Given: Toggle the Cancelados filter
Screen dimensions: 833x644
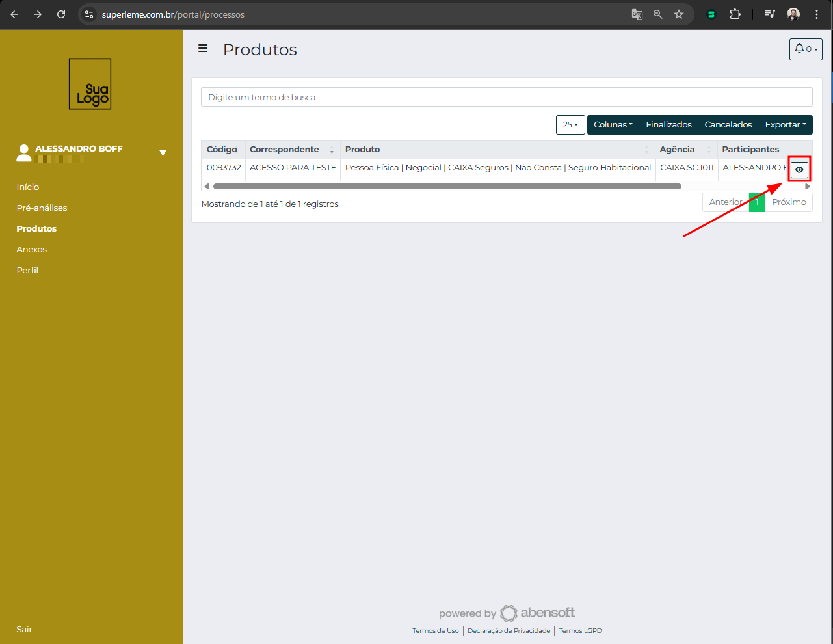Looking at the screenshot, I should 728,124.
